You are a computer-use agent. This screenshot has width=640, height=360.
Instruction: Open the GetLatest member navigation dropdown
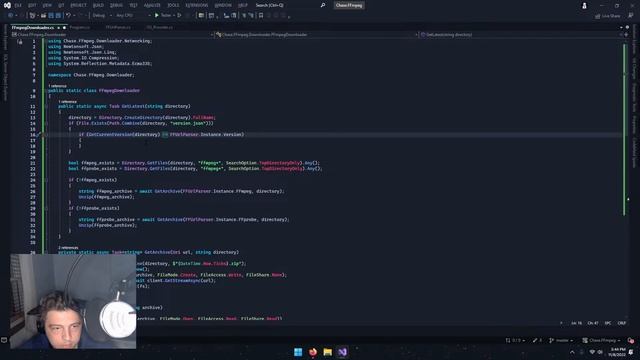521,35
